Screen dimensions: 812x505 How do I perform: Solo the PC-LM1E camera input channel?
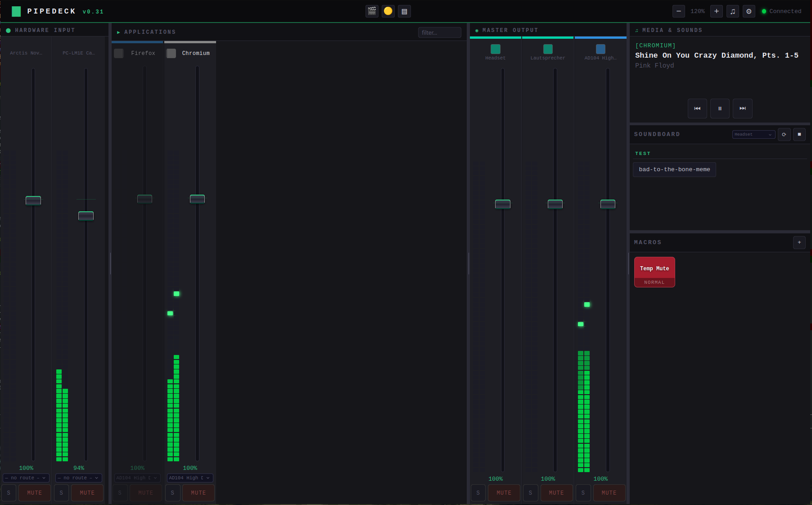pyautogui.click(x=61, y=493)
